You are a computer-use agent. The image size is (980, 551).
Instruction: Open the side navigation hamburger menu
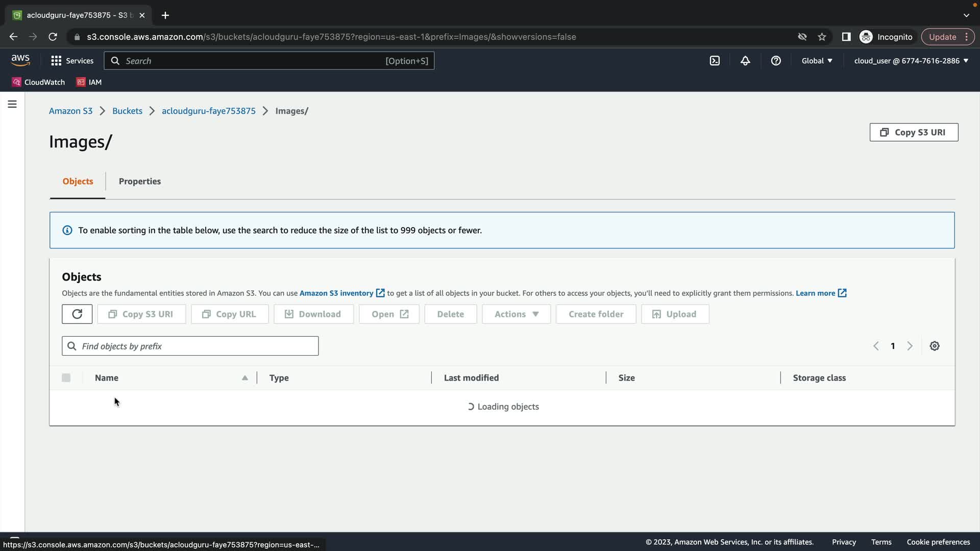coord(12,104)
